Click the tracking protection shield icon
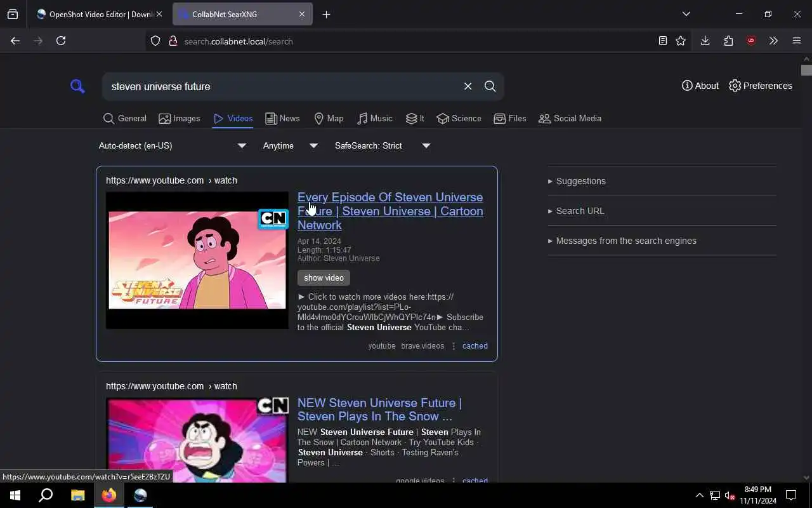 tap(155, 41)
